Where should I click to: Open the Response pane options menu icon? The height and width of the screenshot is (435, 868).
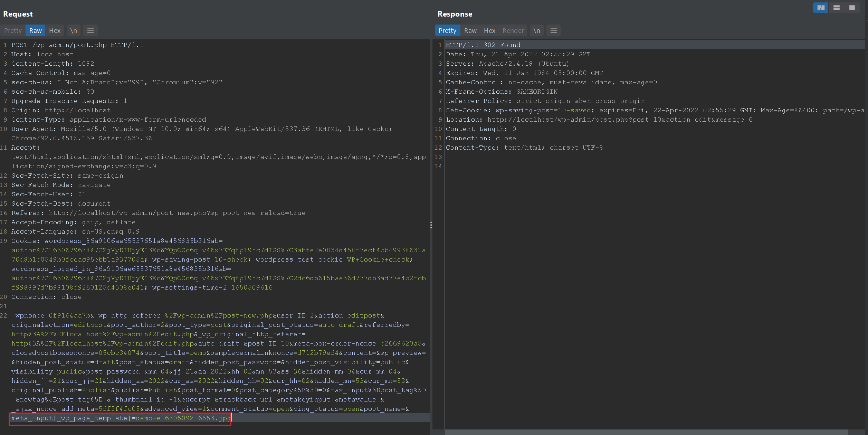554,30
